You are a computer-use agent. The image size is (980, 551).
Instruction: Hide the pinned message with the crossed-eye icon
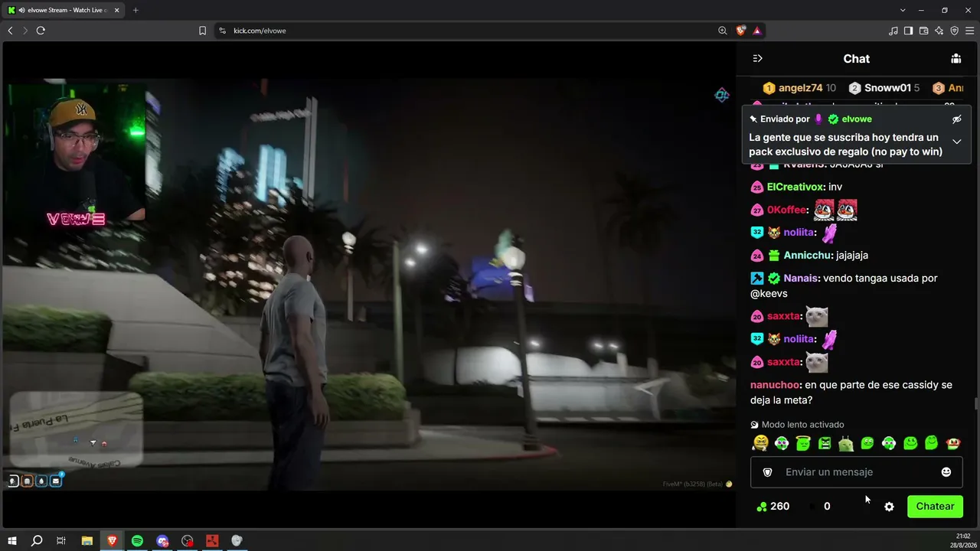click(x=956, y=119)
